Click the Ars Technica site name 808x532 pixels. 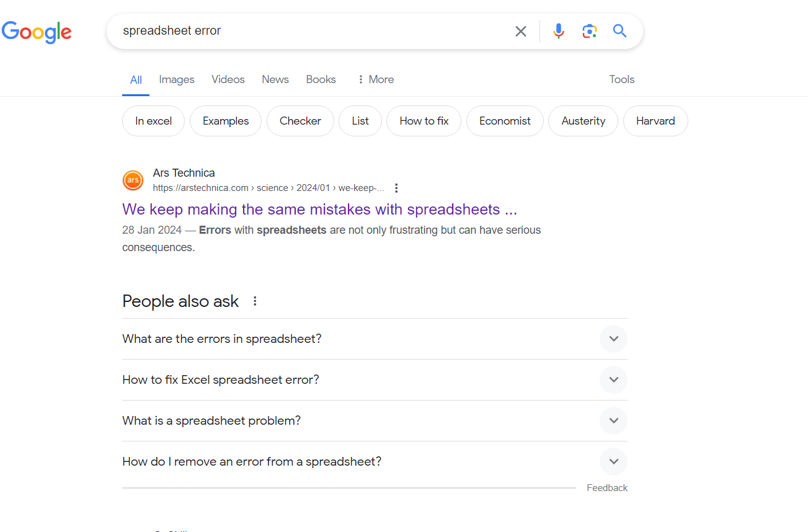[x=184, y=173]
